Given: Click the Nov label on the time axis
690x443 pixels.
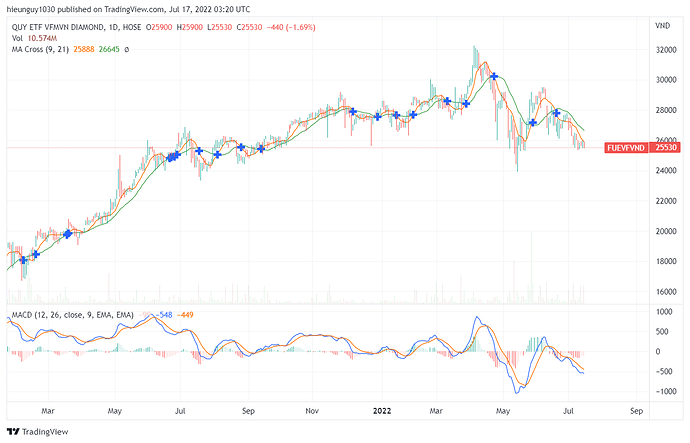Looking at the screenshot, I should tap(312, 411).
